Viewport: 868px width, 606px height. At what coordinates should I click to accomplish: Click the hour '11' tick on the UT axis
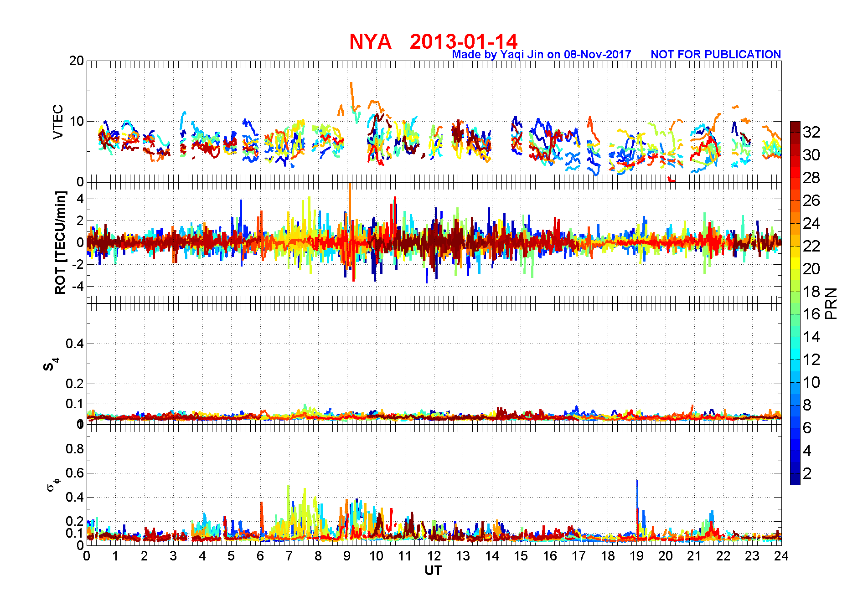click(x=405, y=556)
